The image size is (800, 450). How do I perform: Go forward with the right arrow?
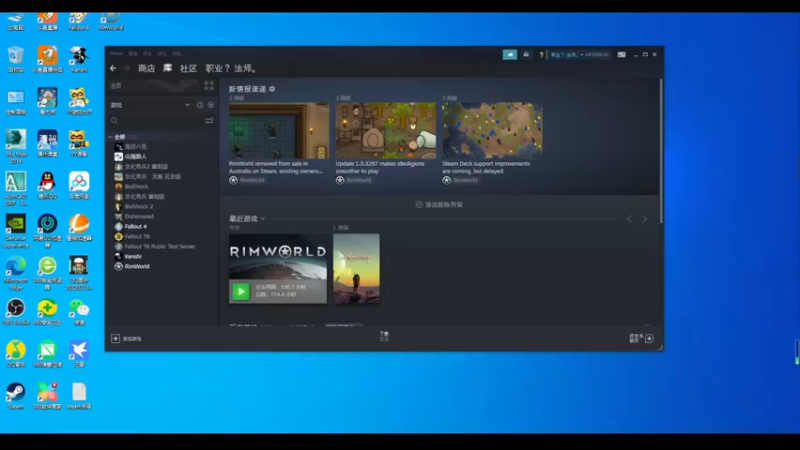click(x=127, y=68)
